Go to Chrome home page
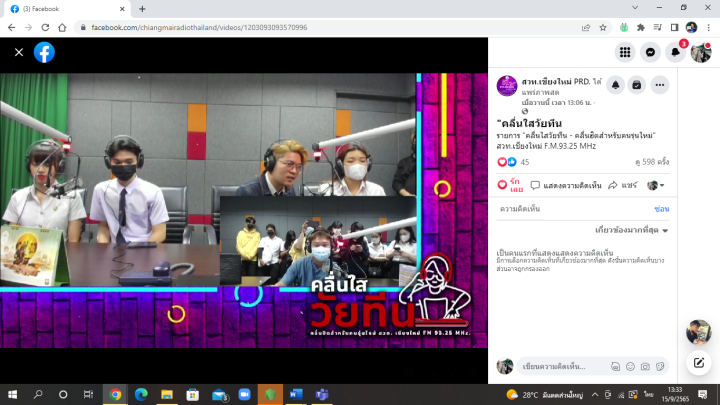Image resolution: width=720 pixels, height=405 pixels. coord(62,28)
